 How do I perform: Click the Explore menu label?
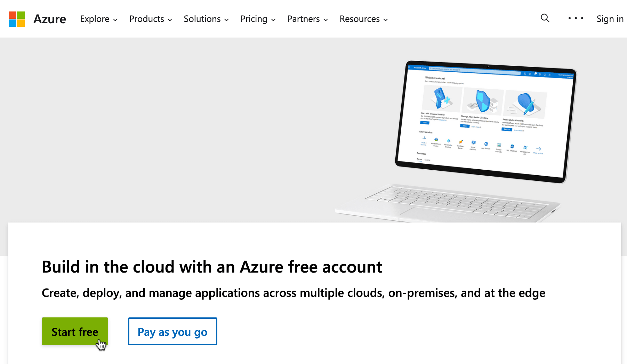coord(95,19)
